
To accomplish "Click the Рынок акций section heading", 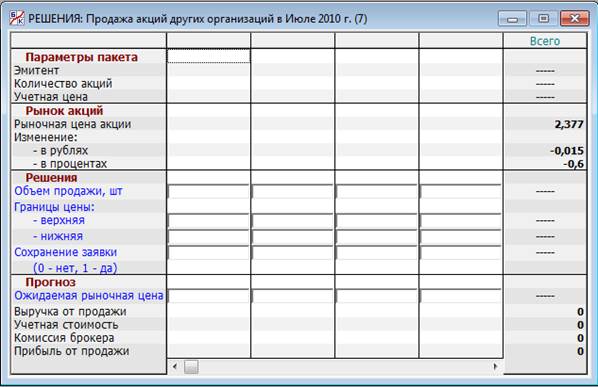I will coord(64,111).
